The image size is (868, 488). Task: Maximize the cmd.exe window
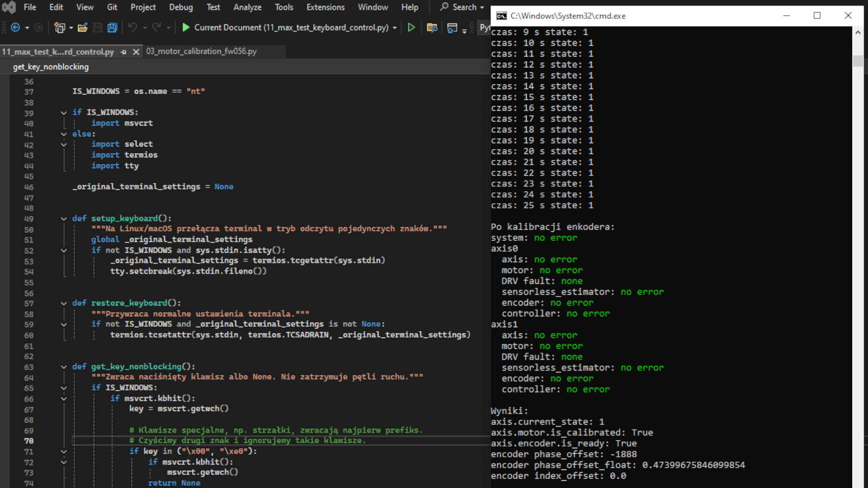pos(817,16)
